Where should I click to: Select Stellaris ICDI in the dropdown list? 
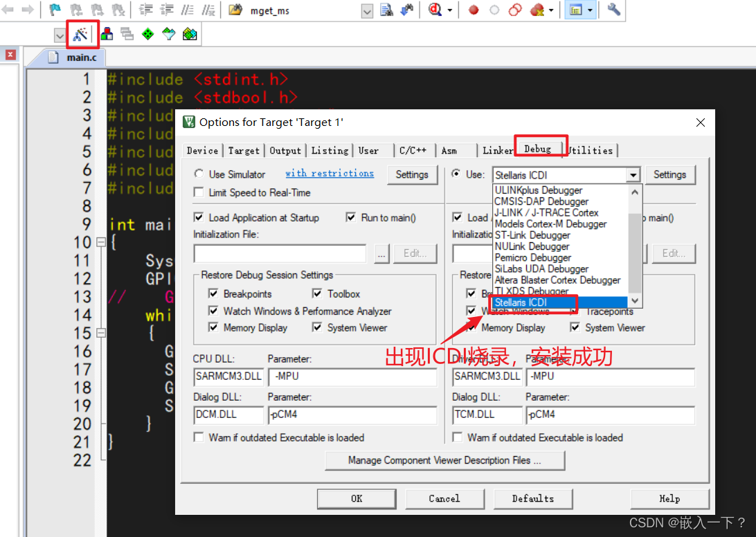[x=560, y=302]
